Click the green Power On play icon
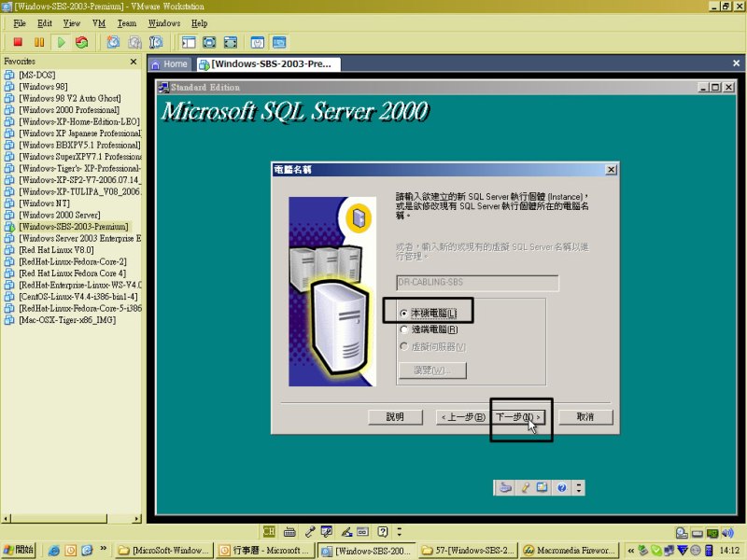The image size is (747, 560). click(61, 42)
